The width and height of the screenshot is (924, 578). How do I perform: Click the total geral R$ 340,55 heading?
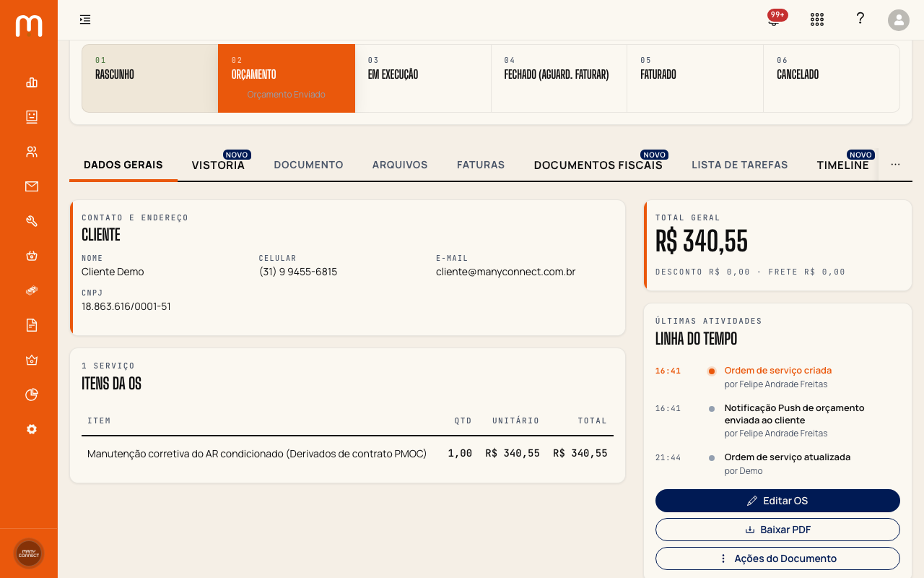coord(702,241)
